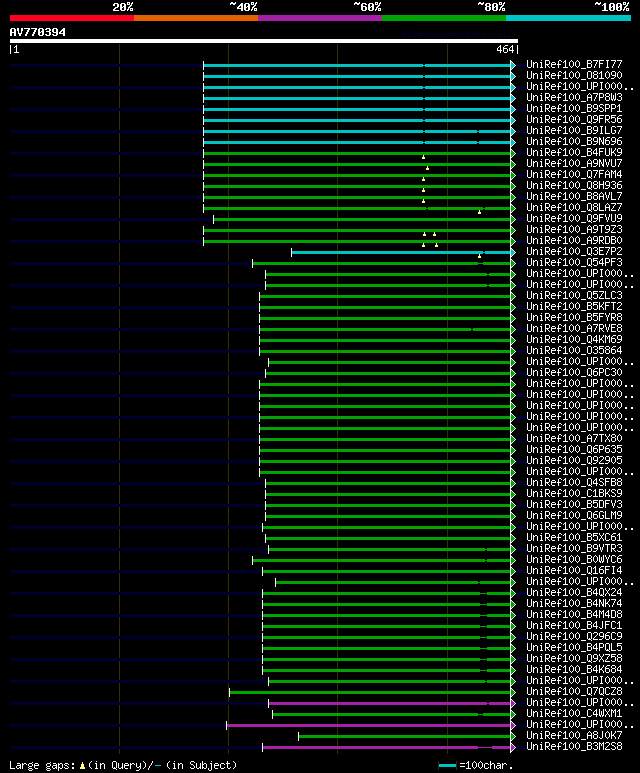Select the UniRef100_Q296C9 label
The width and height of the screenshot is (640, 773).
(574, 636)
